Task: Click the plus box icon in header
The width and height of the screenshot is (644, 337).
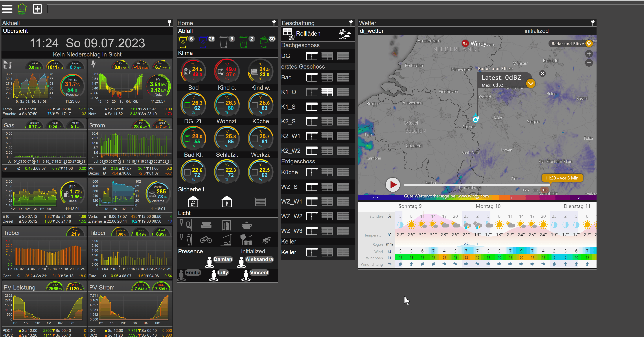Action: click(38, 9)
